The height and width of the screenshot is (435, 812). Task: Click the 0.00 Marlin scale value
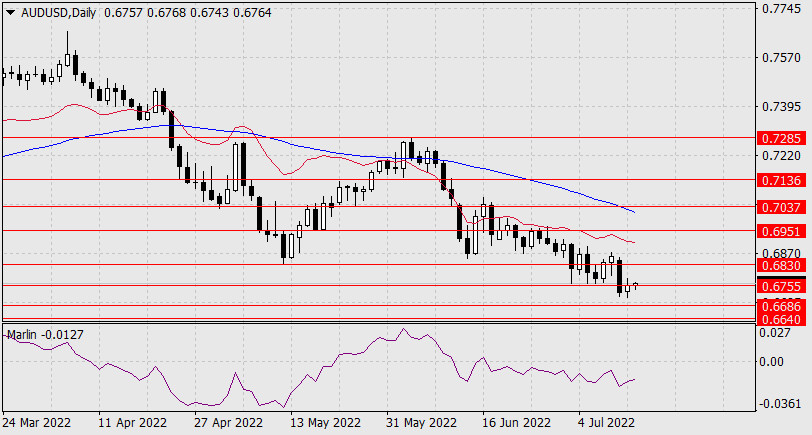click(772, 361)
